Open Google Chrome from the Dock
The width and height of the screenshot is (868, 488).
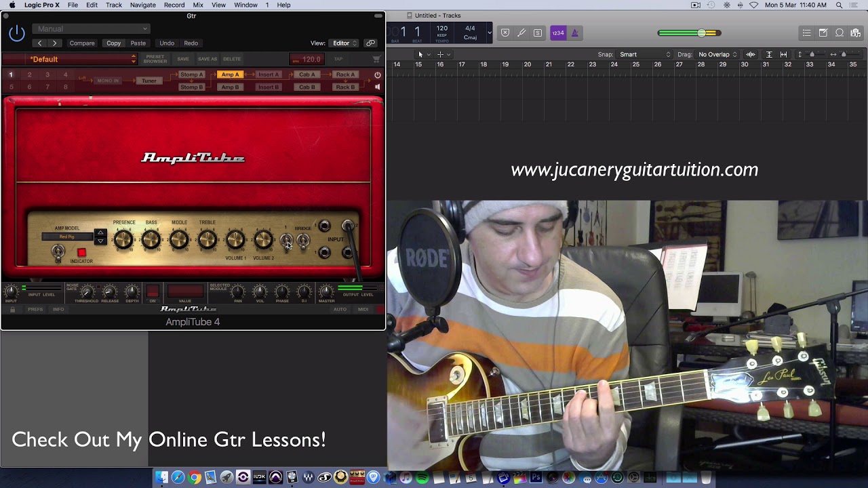point(194,478)
